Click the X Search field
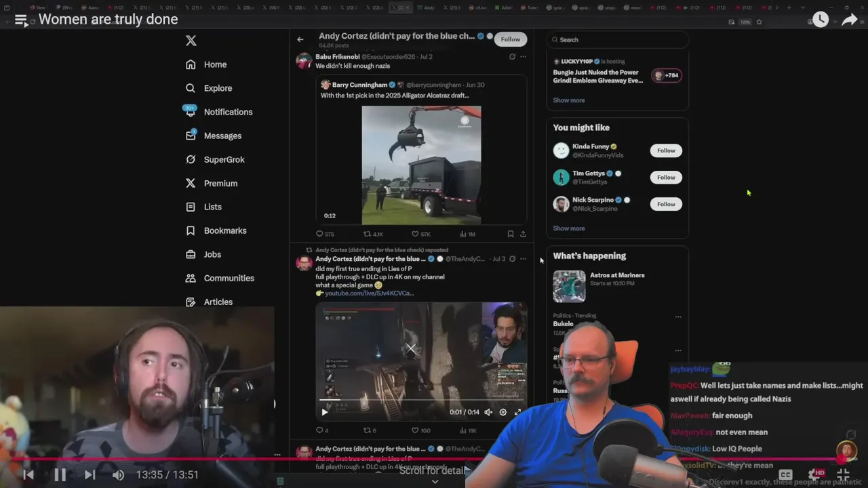Image resolution: width=868 pixels, height=488 pixels. coord(618,39)
